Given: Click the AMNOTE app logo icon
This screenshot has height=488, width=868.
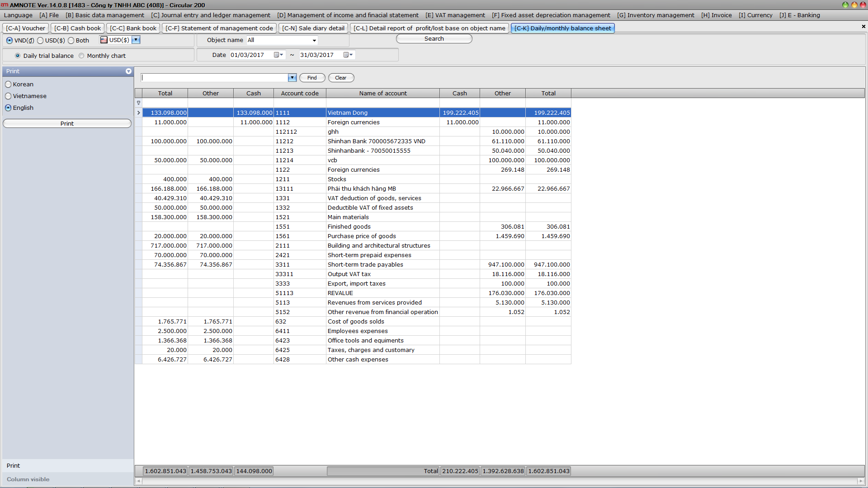Looking at the screenshot, I should [x=5, y=5].
